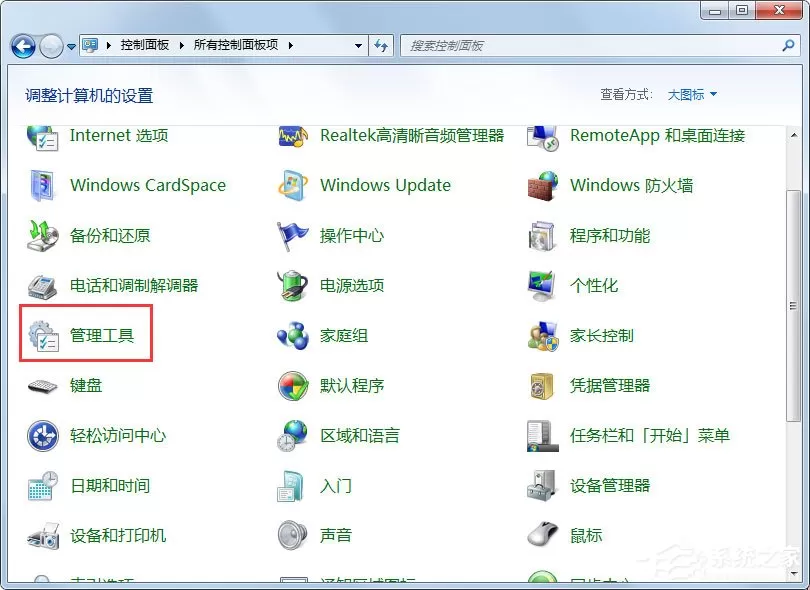810x590 pixels.
Task: Open the 备份和还原 icon
Action: click(42, 236)
